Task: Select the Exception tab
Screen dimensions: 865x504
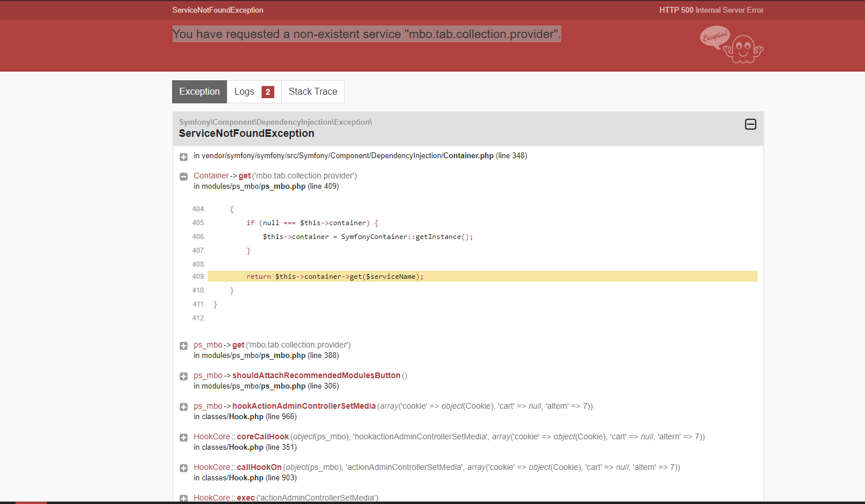Action: click(x=200, y=92)
